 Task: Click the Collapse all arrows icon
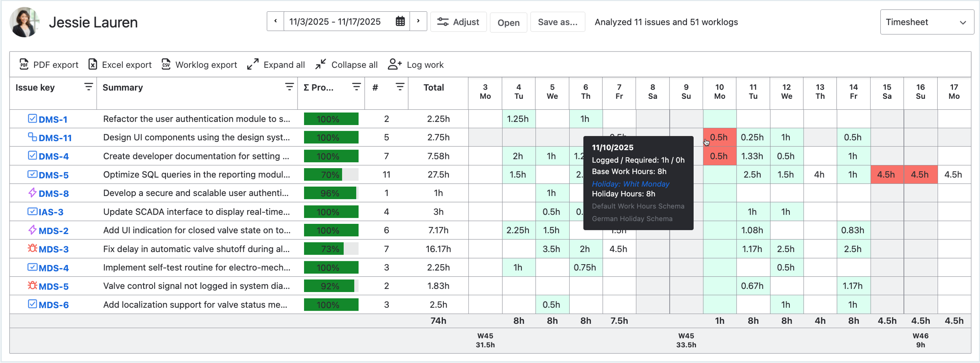321,65
